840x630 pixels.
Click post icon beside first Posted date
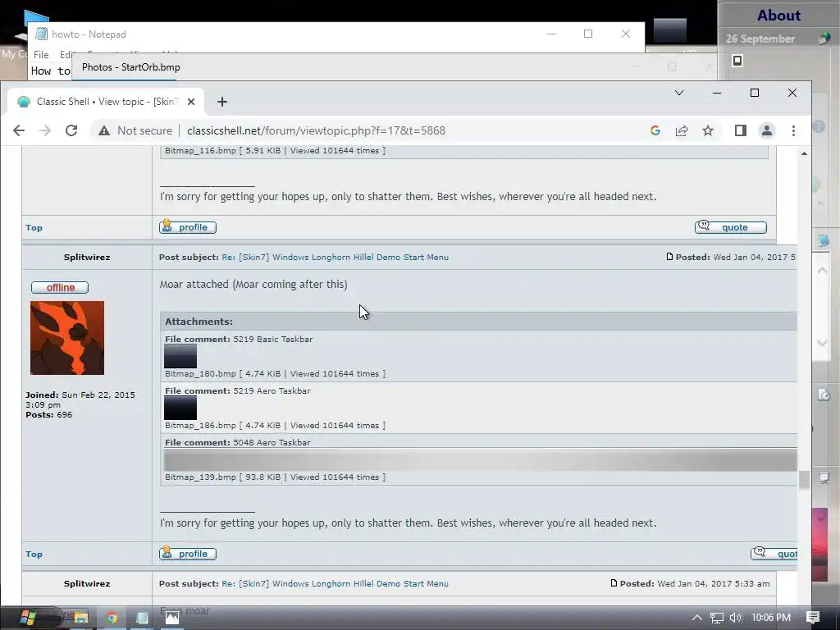[x=669, y=257]
